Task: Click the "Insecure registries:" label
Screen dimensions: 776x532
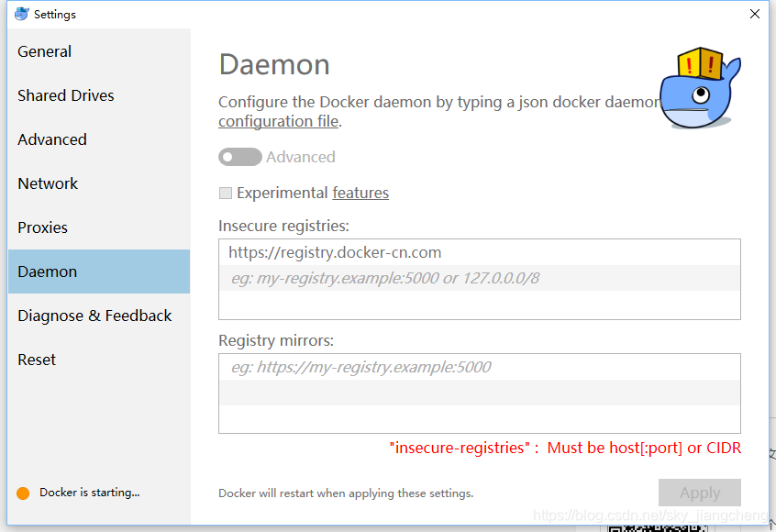Action: [x=283, y=227]
